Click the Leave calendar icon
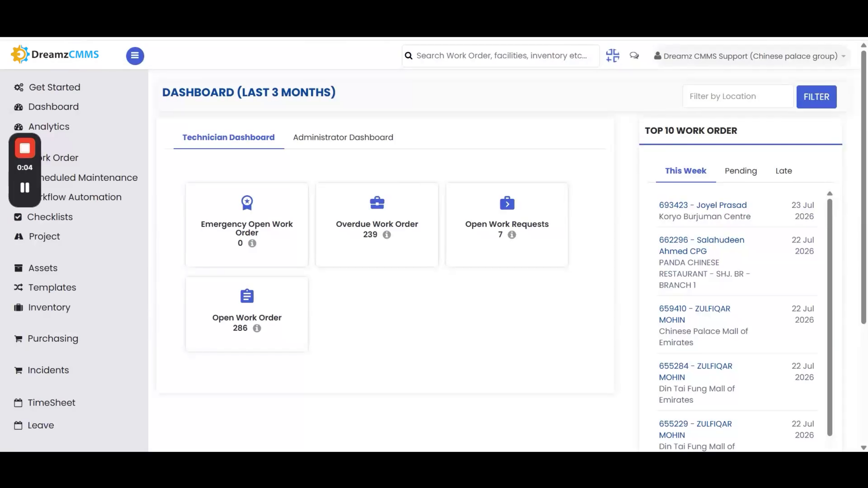The width and height of the screenshot is (868, 488). (18, 425)
